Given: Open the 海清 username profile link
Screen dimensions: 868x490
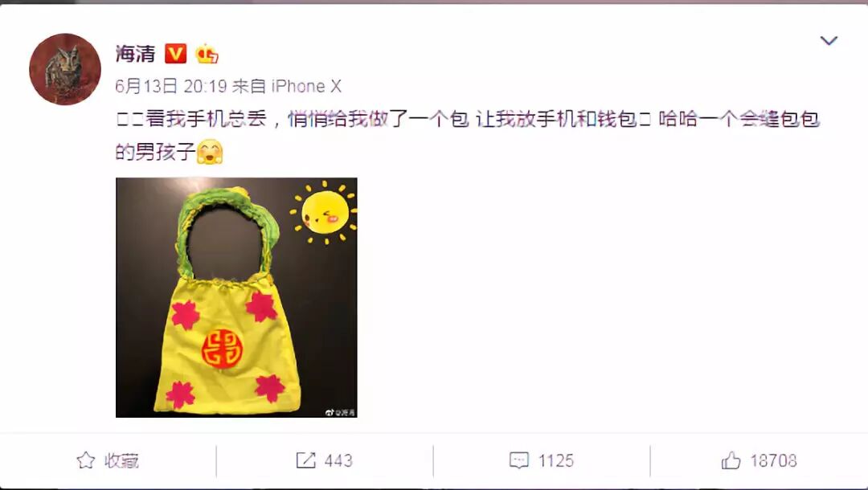Looking at the screenshot, I should point(135,54).
